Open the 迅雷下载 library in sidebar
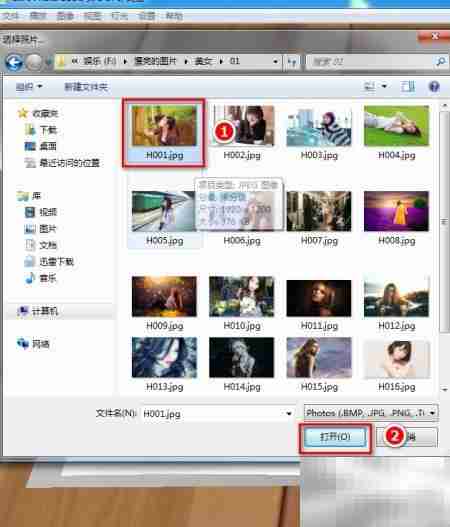This screenshot has width=450, height=527. (x=49, y=261)
